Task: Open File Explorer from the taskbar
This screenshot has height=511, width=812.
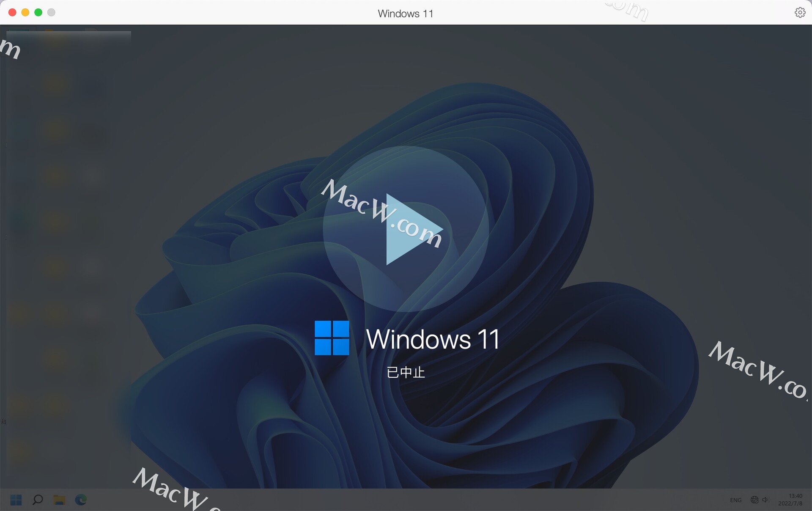Action: [x=59, y=500]
